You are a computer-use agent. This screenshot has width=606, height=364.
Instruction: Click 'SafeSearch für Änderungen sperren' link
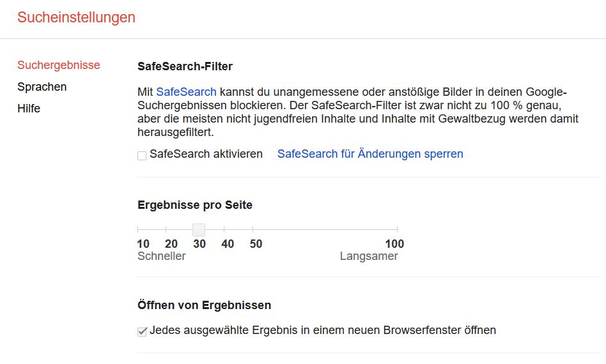pos(370,154)
